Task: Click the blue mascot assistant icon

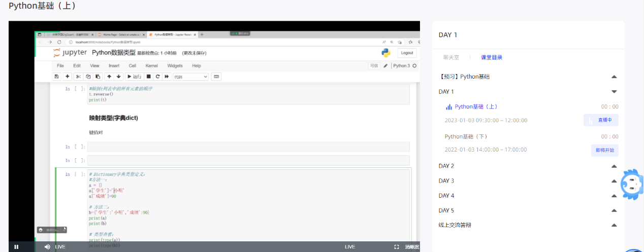Action: point(632,185)
